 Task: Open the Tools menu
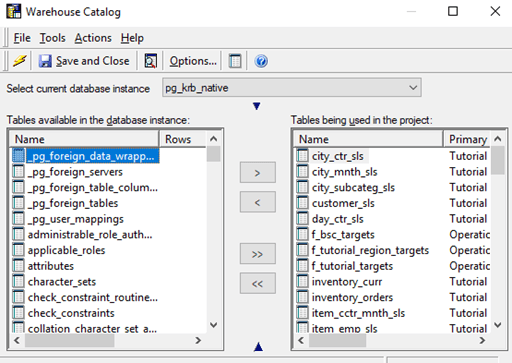click(53, 38)
